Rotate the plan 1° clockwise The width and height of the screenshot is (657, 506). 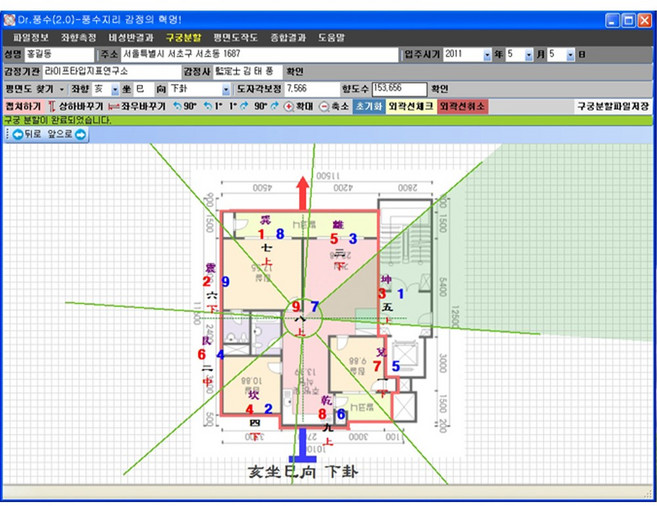coord(238,106)
